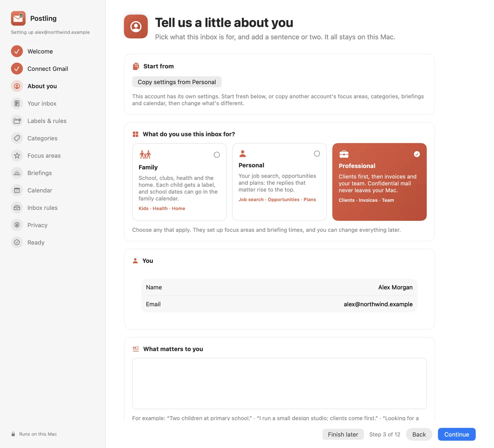Screen dimensions: 494x448
Task: Click the Briefings sunrise icon
Action: pos(17,173)
